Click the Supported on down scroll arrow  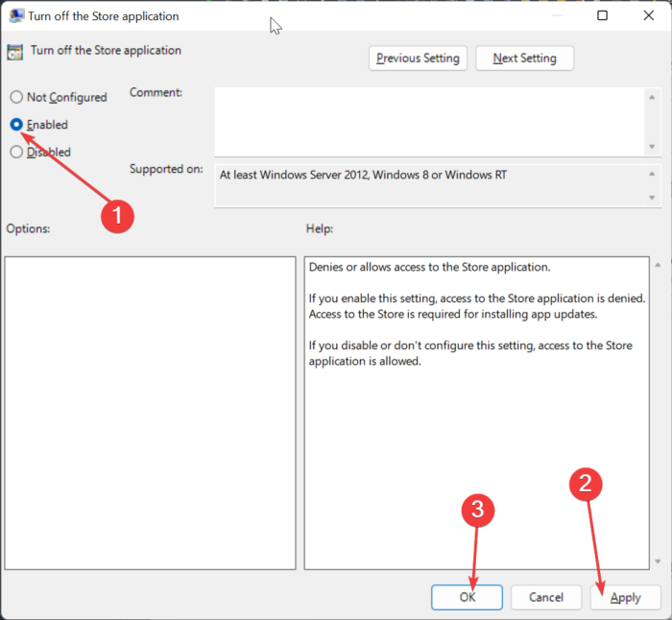pos(652,198)
